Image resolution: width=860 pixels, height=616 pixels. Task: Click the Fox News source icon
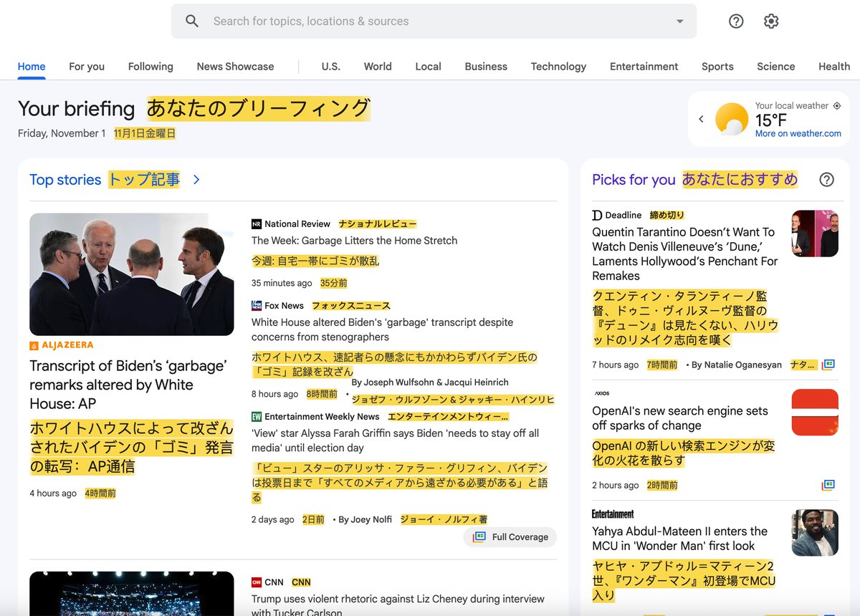coord(257,305)
